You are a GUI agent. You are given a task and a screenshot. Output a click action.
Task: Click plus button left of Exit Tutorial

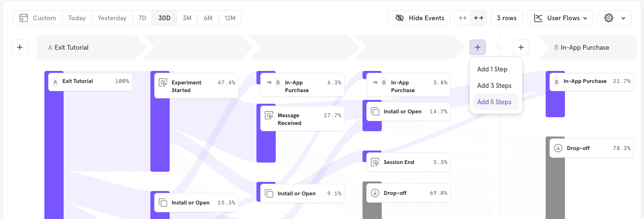[x=20, y=47]
